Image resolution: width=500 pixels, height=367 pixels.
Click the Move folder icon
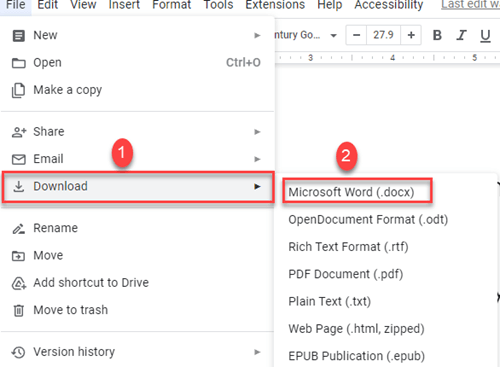tap(18, 256)
